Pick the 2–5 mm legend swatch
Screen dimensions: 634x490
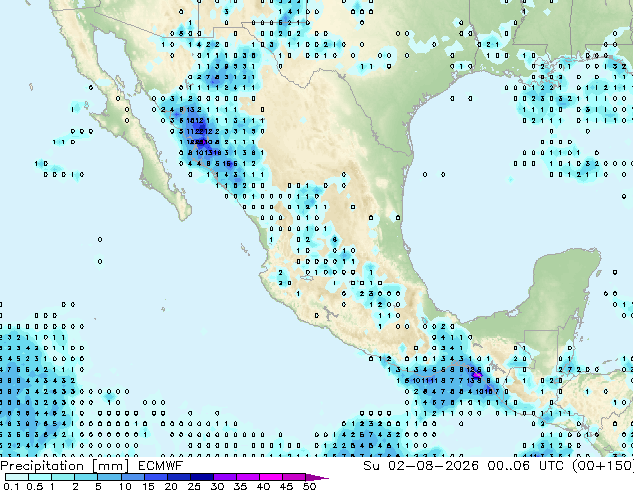[86, 477]
